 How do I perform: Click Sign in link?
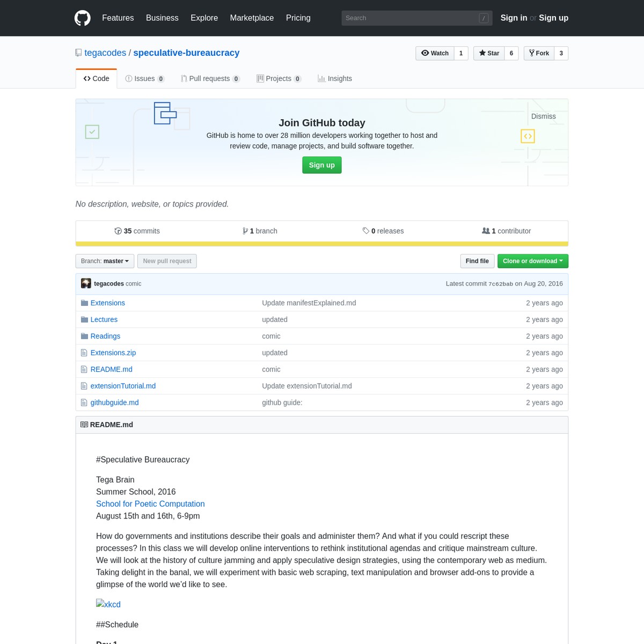tap(514, 18)
